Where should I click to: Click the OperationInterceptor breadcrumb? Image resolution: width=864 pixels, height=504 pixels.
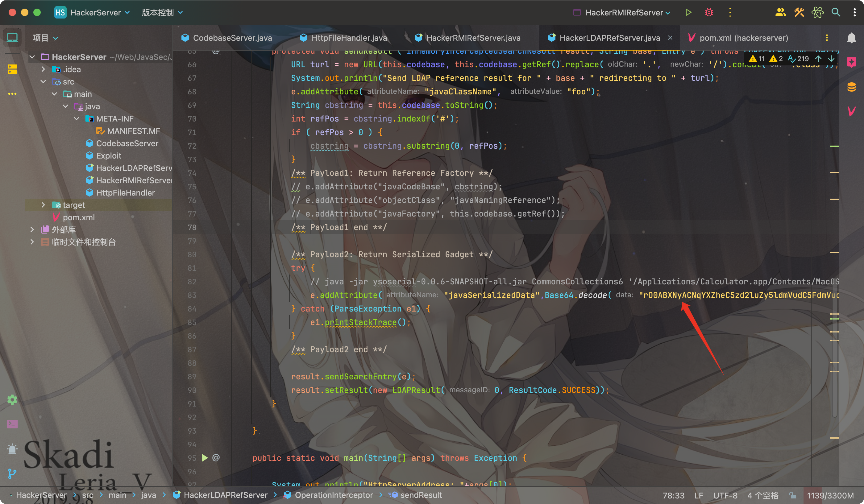333,495
